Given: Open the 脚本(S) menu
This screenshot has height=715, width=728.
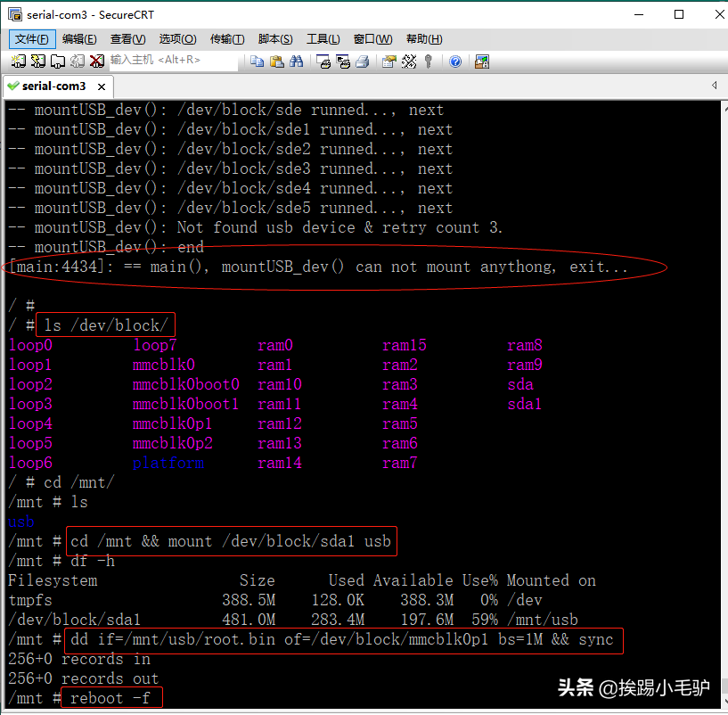Looking at the screenshot, I should [275, 39].
